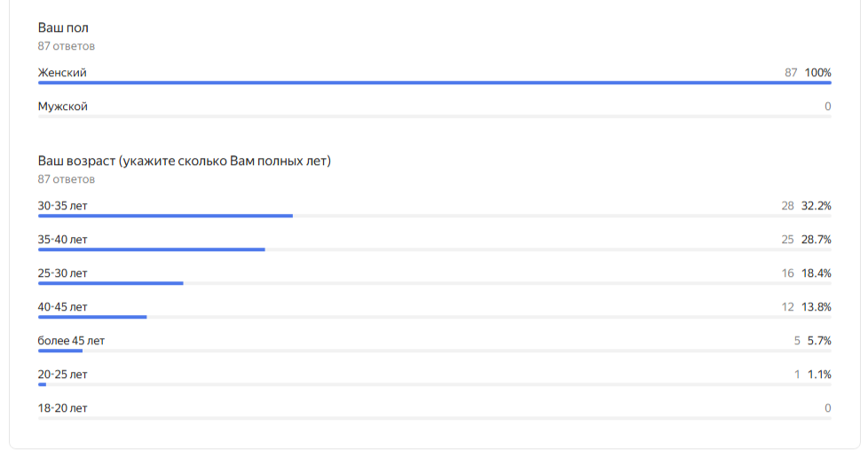The image size is (868, 458).
Task: Click the 18.4% percentage value
Action: [x=816, y=273]
